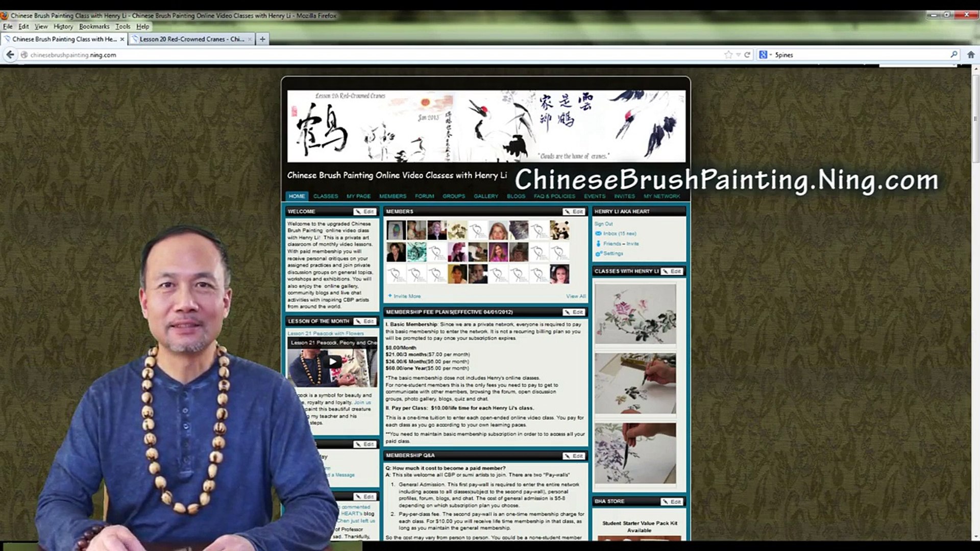This screenshot has width=980, height=551.
Task: Open a new tab with plus button
Action: click(262, 39)
